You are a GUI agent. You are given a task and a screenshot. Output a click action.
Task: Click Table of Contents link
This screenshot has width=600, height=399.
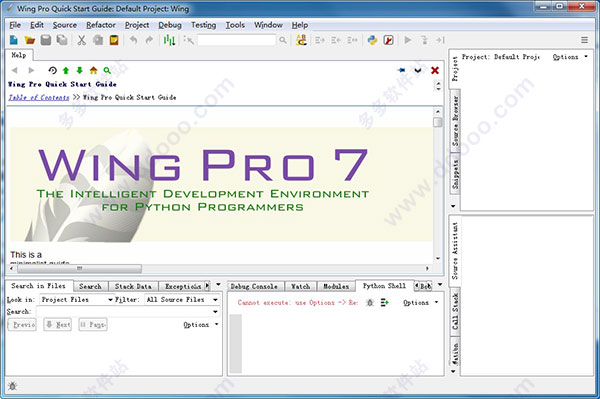tap(39, 98)
